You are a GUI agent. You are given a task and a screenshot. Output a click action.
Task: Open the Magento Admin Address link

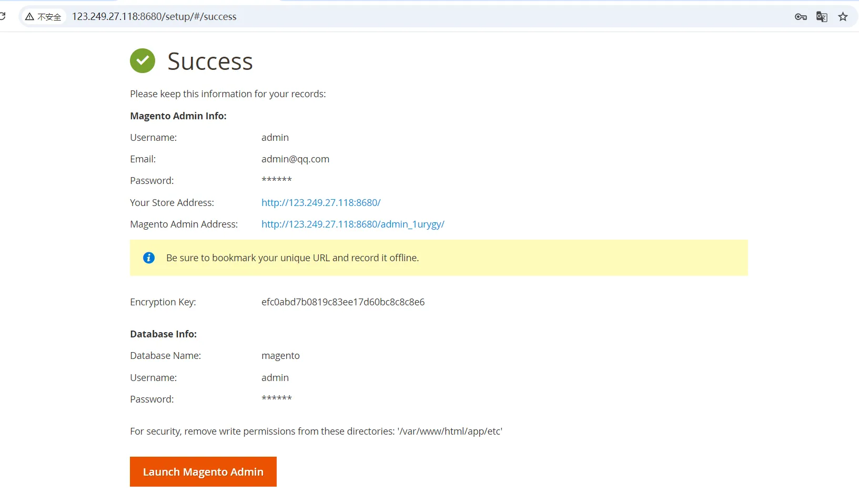(x=353, y=224)
